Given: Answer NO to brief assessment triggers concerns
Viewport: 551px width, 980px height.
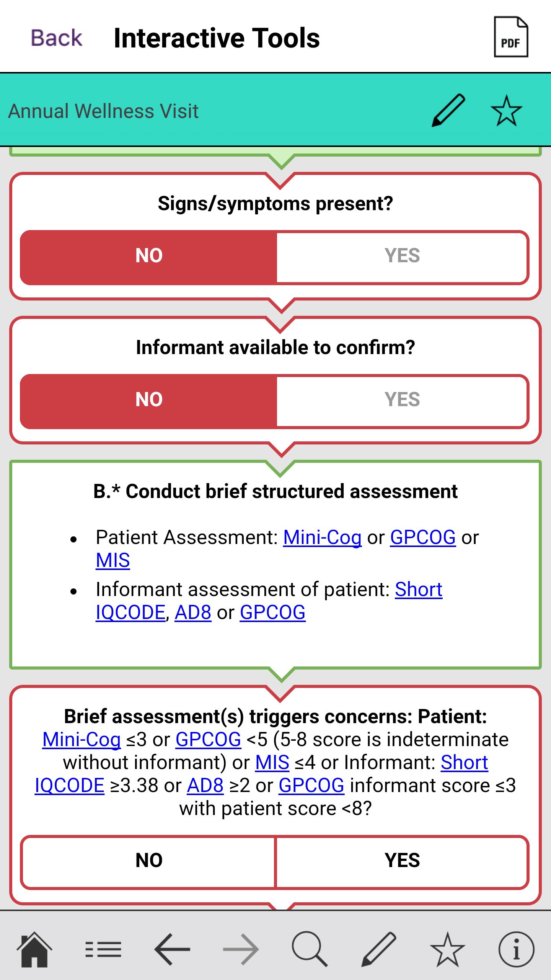Looking at the screenshot, I should (x=149, y=861).
